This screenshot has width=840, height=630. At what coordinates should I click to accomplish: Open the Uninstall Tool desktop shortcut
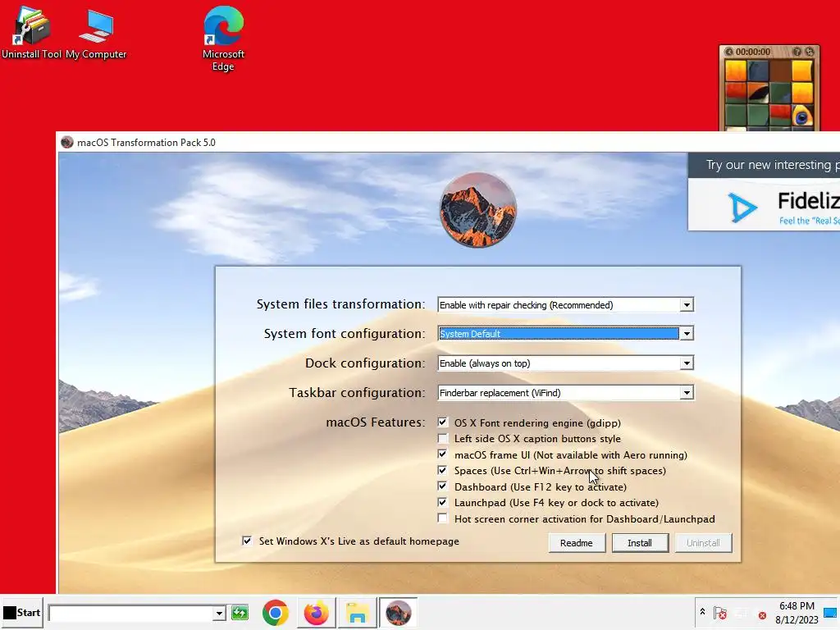(31, 32)
